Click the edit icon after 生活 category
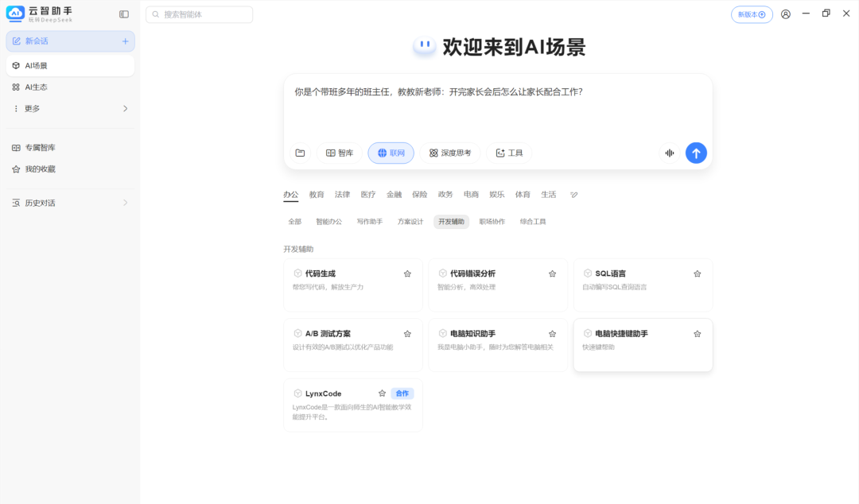This screenshot has width=859, height=504. coord(573,195)
